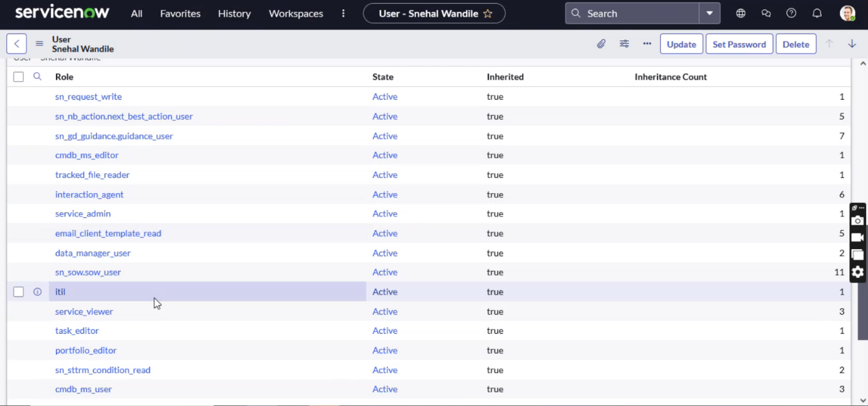Preview the itil row info icon
The image size is (868, 406).
point(37,291)
